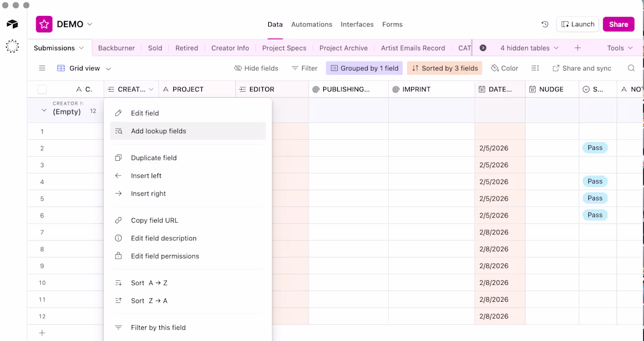This screenshot has width=644, height=341.
Task: Switch to the Automations tab
Action: [311, 25]
